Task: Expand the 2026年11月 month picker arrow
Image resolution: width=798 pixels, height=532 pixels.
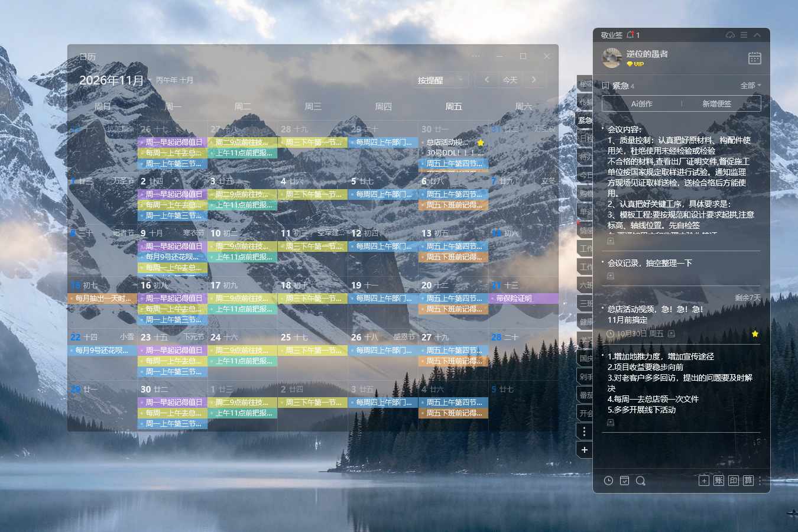Action: [150, 80]
